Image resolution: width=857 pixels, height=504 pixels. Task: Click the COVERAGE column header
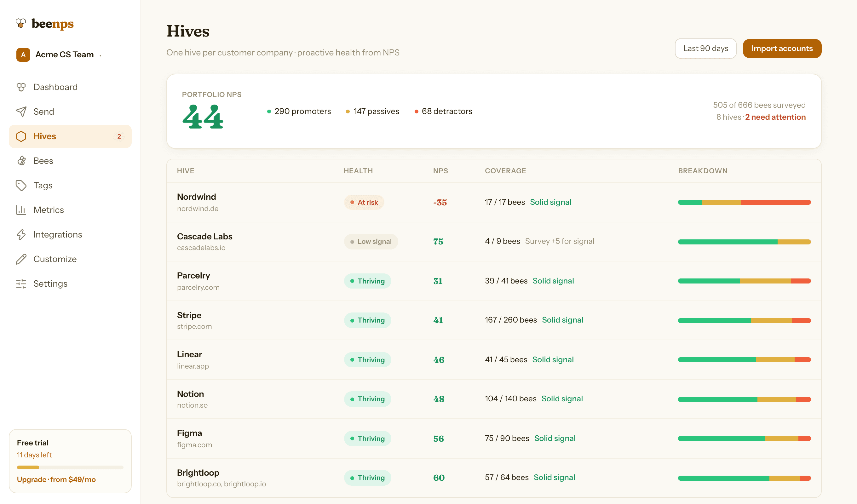coord(505,171)
